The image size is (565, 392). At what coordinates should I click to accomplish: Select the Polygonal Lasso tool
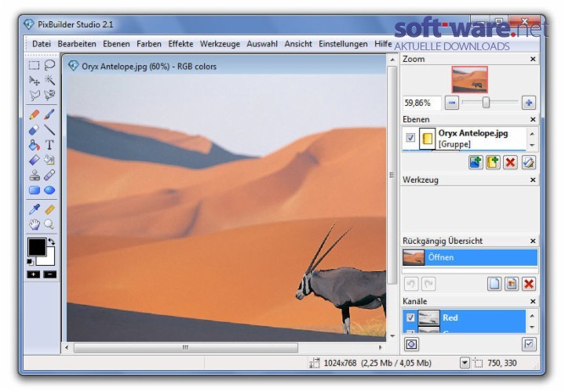coord(34,95)
